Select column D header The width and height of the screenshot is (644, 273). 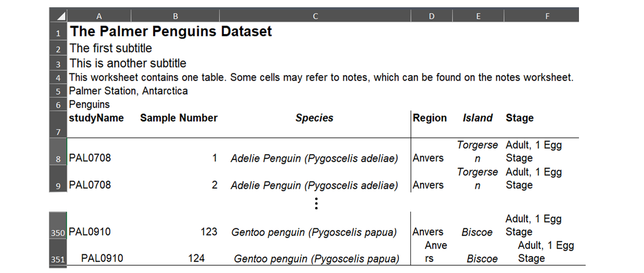[431, 16]
